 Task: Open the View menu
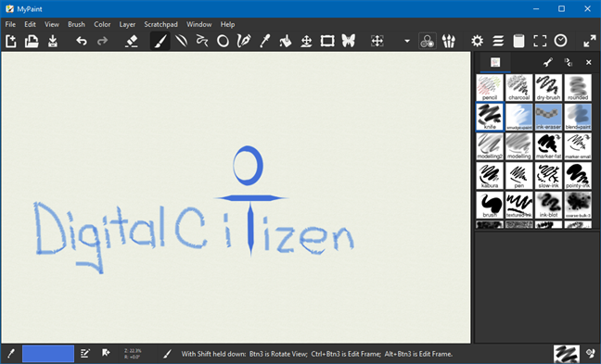(x=52, y=24)
